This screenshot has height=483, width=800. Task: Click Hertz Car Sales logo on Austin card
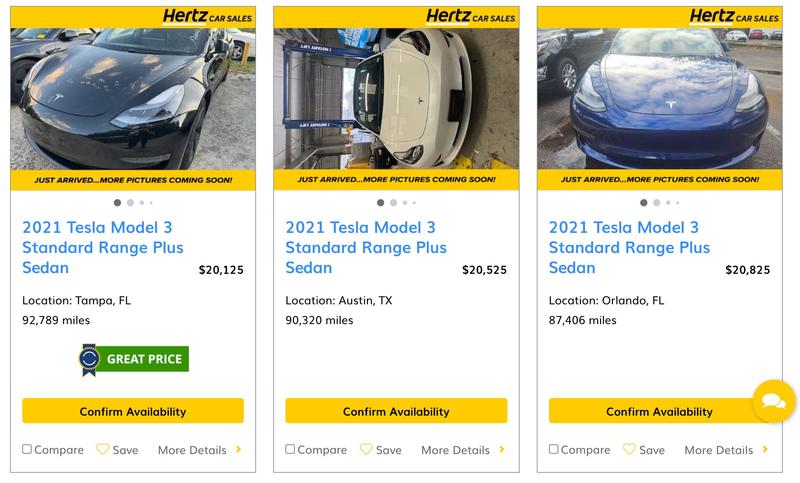coord(471,16)
